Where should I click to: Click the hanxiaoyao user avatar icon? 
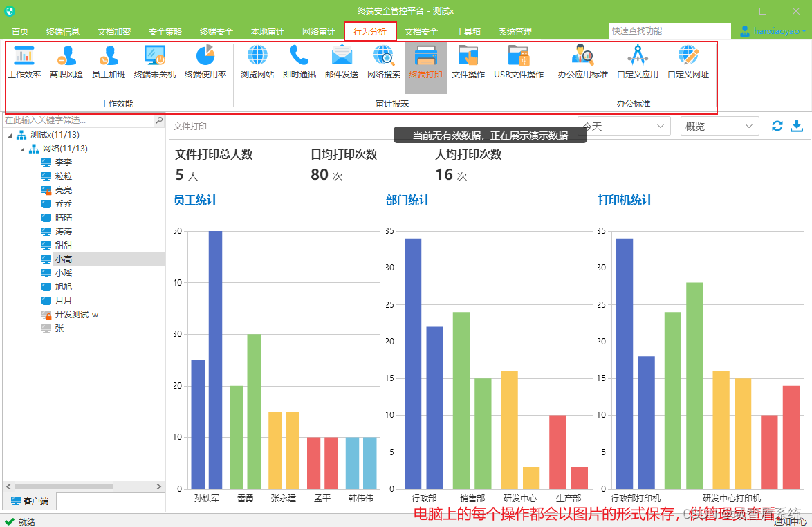click(744, 31)
